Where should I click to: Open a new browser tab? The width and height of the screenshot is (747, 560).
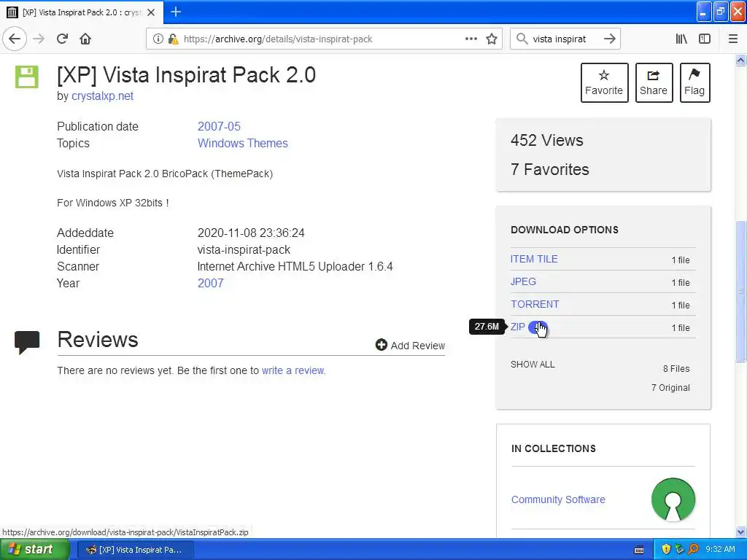click(175, 12)
